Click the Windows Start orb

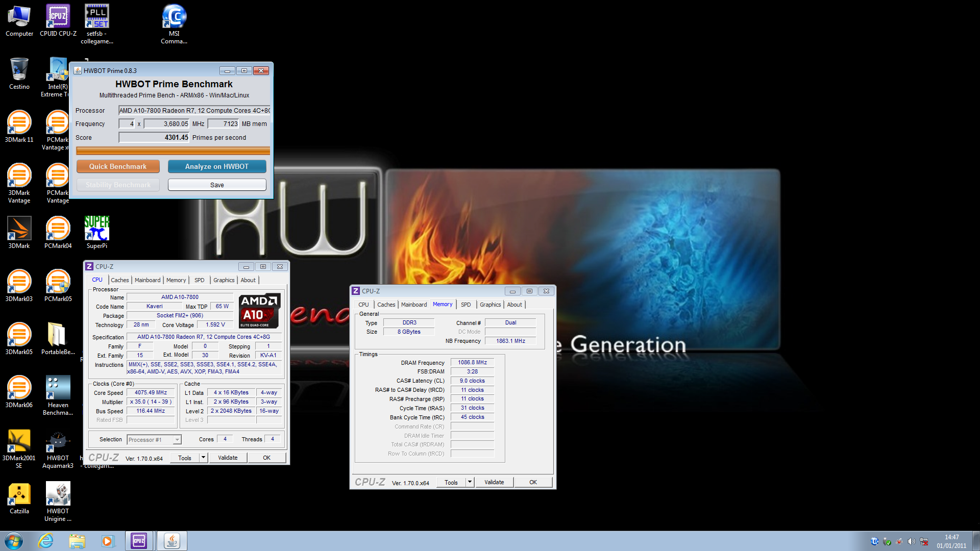14,541
